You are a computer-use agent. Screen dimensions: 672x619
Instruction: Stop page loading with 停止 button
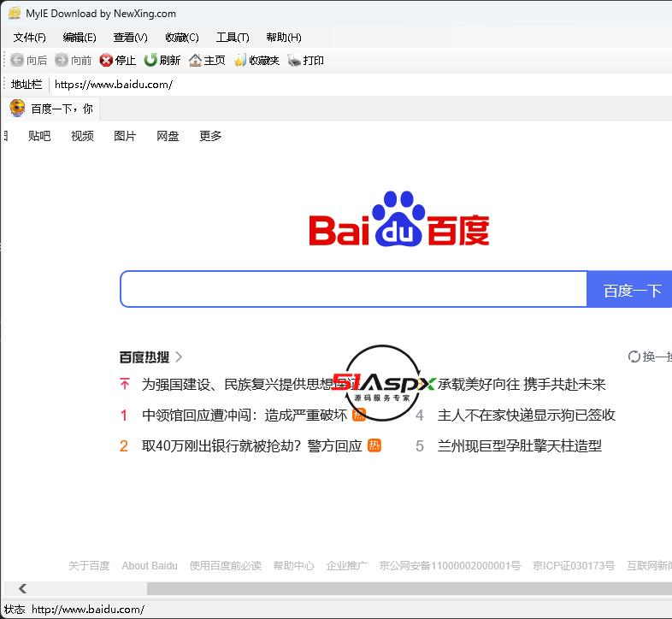click(x=117, y=60)
